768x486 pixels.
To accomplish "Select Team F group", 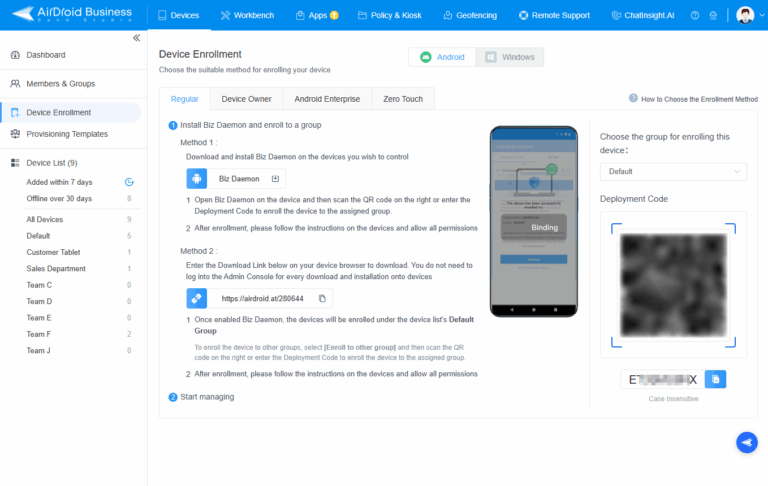I will pos(39,334).
